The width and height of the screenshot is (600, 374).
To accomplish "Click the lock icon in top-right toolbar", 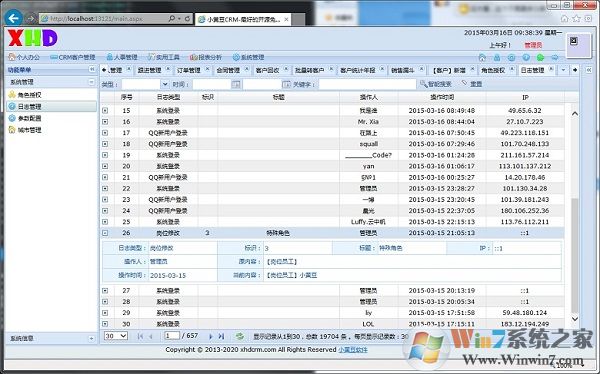I will (497, 57).
